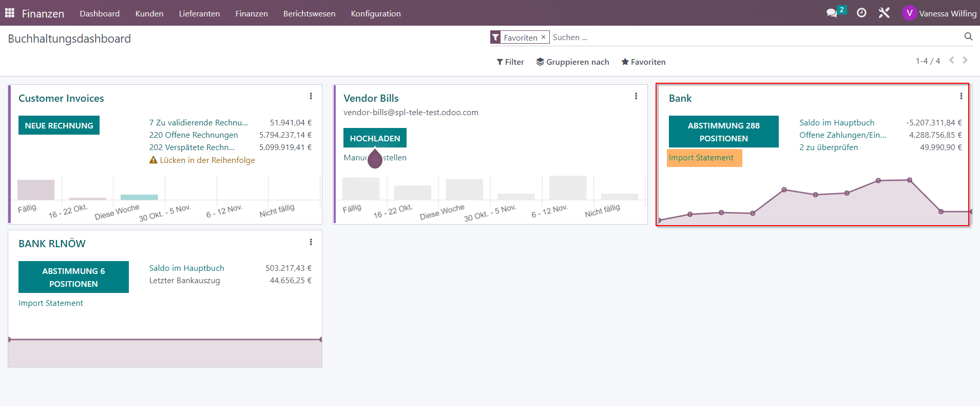Screen dimensions: 980x406
Task: Click Saldo im Hauptbuch in BANK RLNÖW card
Action: (x=187, y=268)
